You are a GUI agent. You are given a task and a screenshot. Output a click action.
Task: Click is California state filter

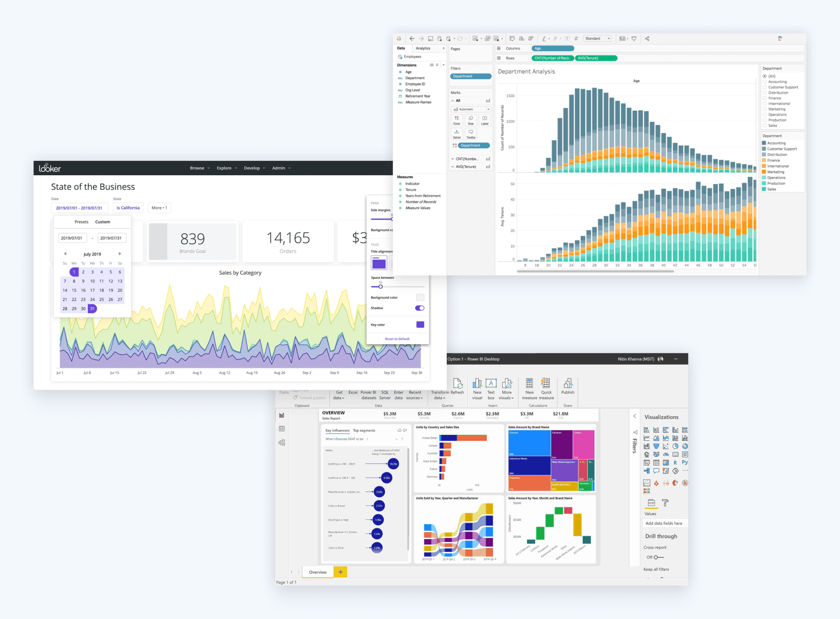[x=128, y=208]
